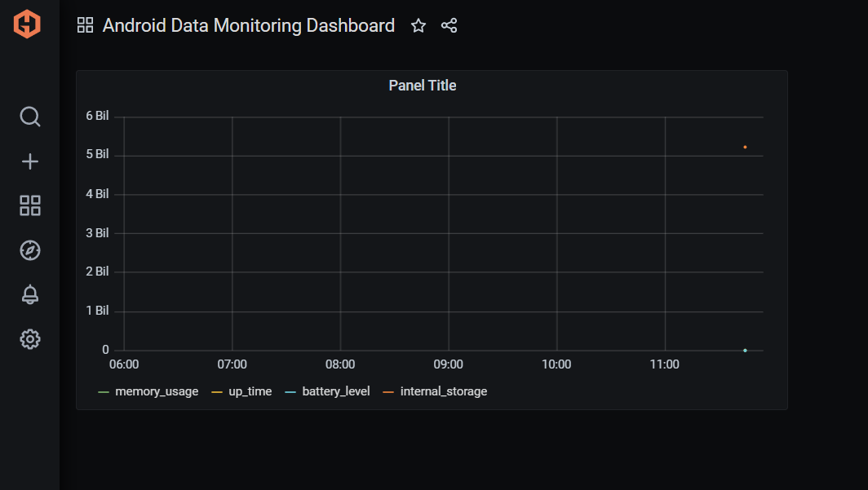Click the 11:00 time axis label
The width and height of the screenshot is (868, 490).
[665, 364]
